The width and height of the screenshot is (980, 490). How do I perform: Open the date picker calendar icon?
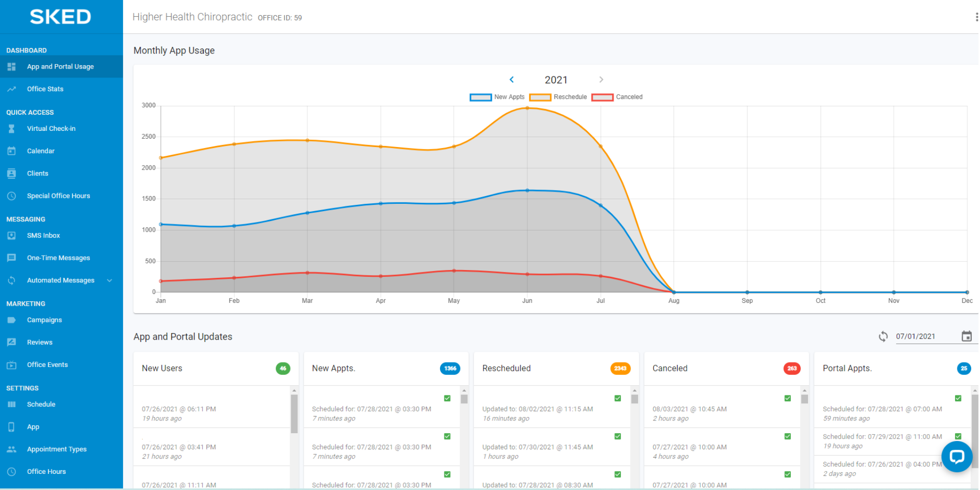(966, 336)
